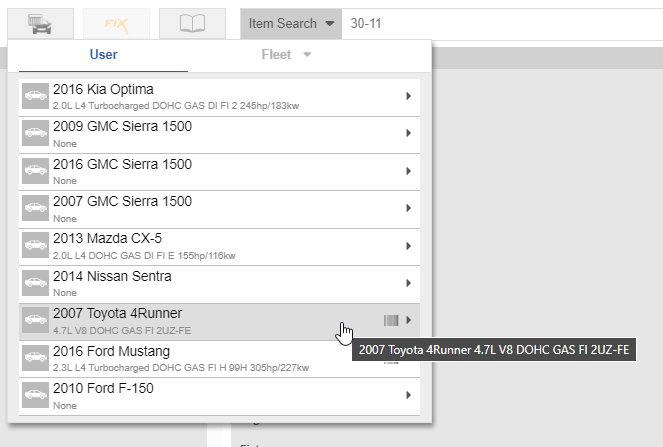Click car icon beside 2013 Mazda CX-5
The height and width of the screenshot is (447, 663).
coord(36,246)
